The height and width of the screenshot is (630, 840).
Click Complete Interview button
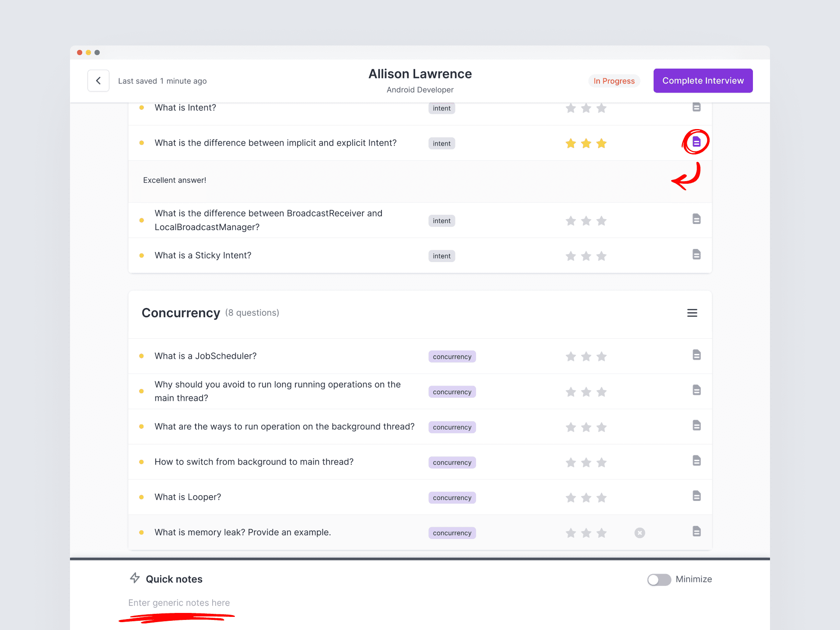click(x=703, y=80)
